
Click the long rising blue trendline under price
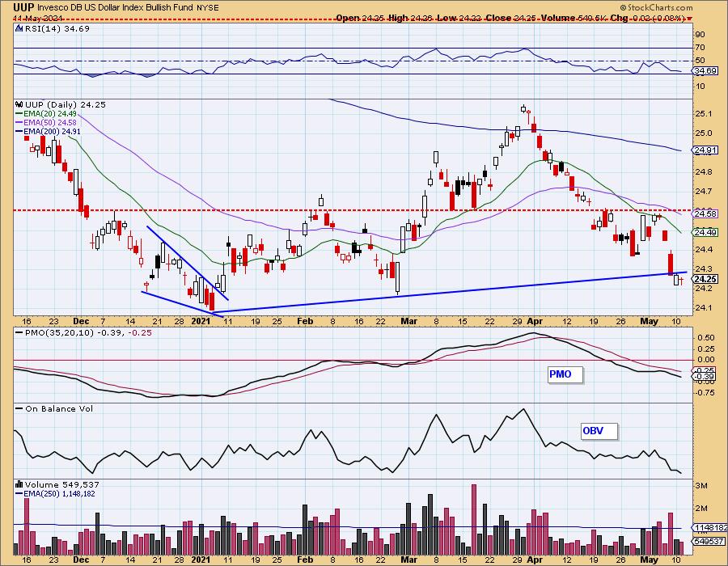[x=451, y=292]
